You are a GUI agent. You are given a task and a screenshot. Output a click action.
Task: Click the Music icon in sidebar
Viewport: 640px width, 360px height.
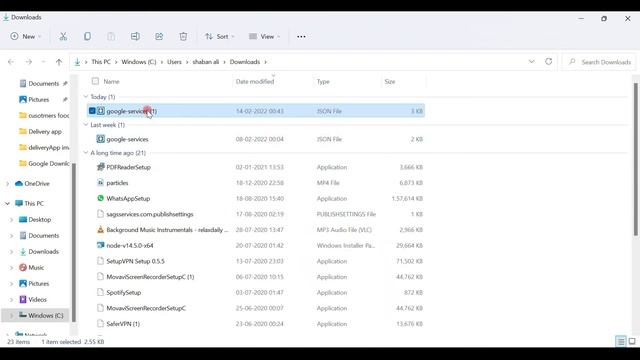tap(23, 267)
